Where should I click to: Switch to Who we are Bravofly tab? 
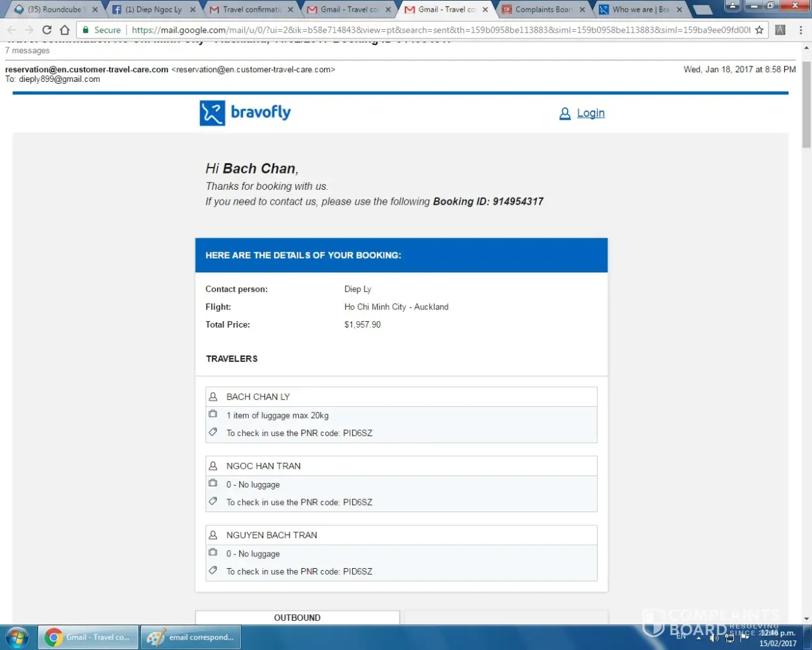click(x=641, y=10)
